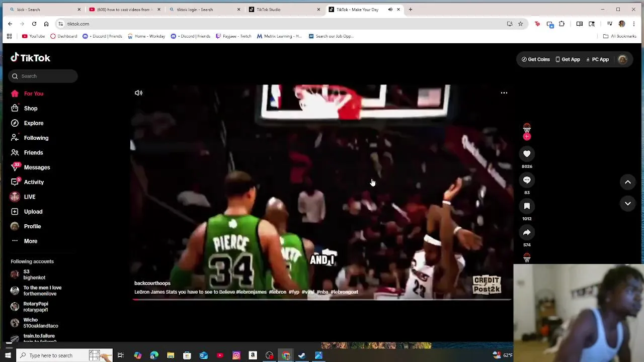Open the More menu in the sidebar
This screenshot has height=362, width=644.
pos(24,241)
